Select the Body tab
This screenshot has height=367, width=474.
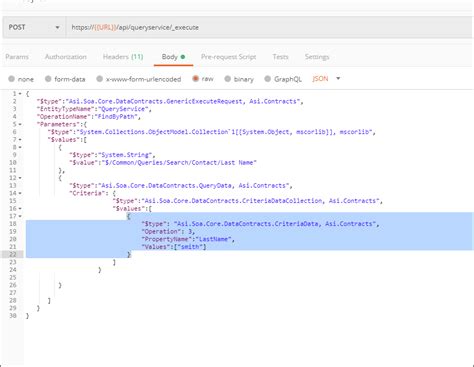coord(173,57)
